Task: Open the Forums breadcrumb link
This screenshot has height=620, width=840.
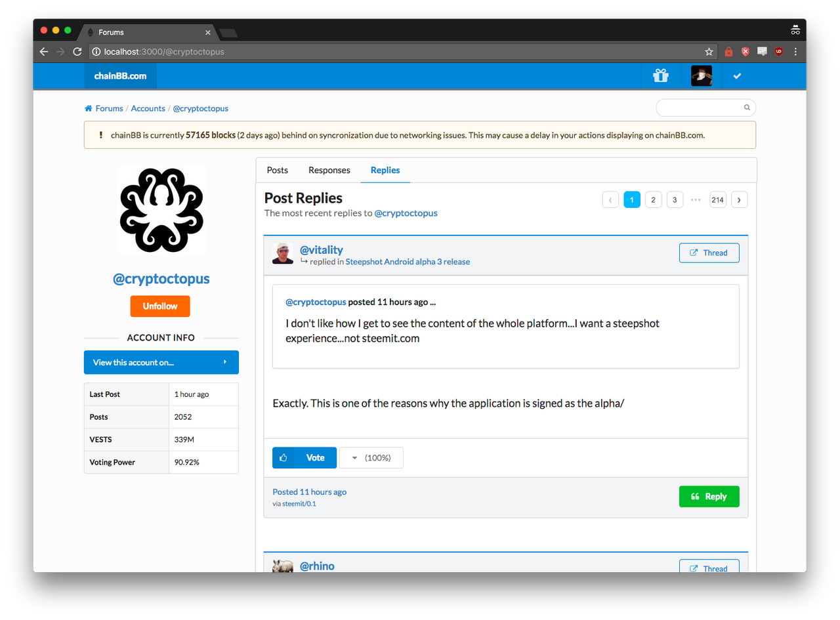Action: tap(110, 108)
